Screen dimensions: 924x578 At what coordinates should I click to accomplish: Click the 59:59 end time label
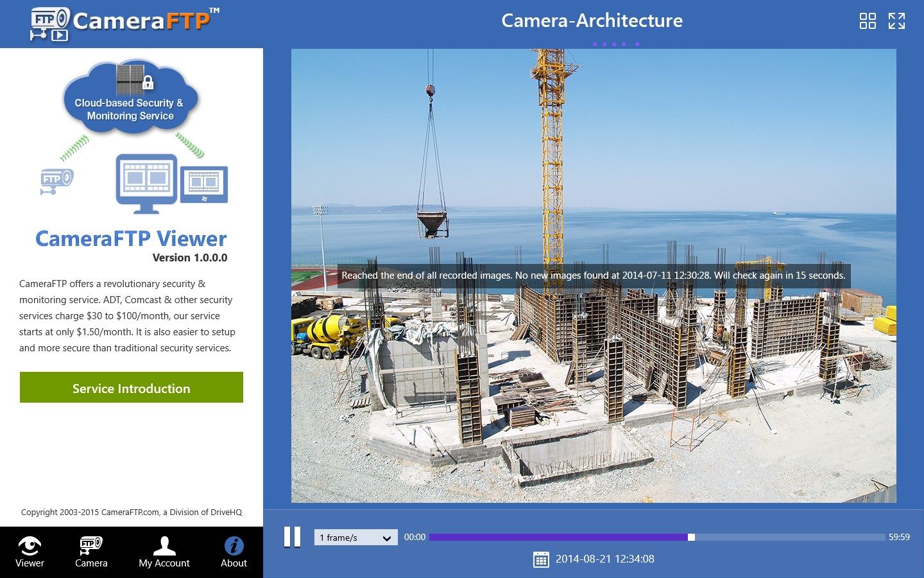tap(899, 537)
